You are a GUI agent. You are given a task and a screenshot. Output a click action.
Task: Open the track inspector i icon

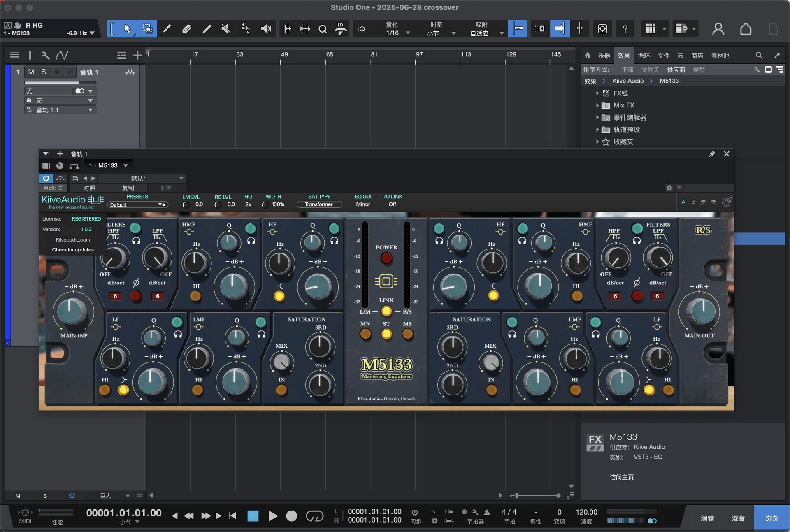30,55
